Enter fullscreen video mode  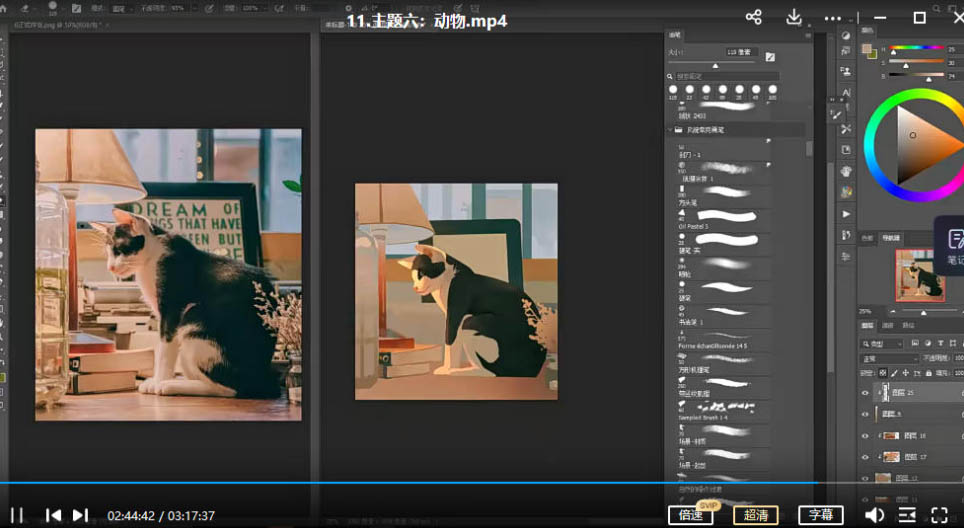coord(939,515)
